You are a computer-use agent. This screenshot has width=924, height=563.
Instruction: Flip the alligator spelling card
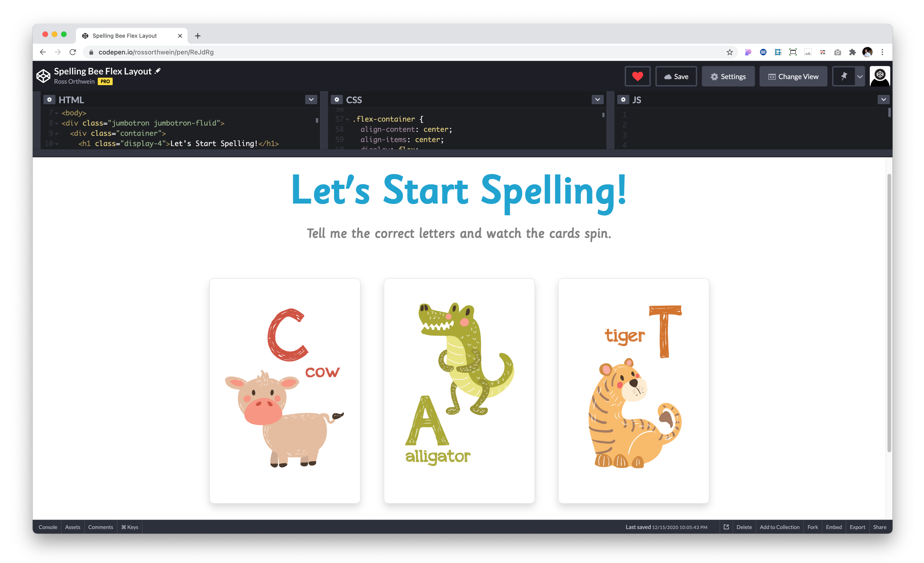coord(459,391)
